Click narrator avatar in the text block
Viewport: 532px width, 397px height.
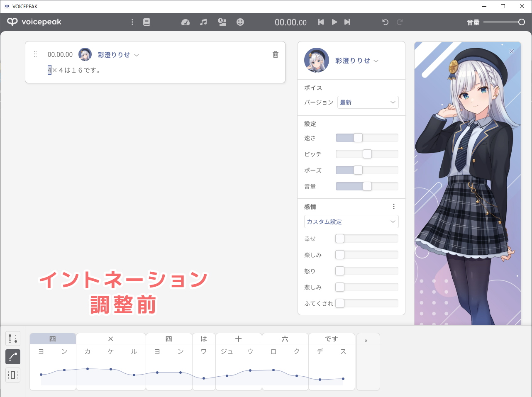tap(85, 54)
